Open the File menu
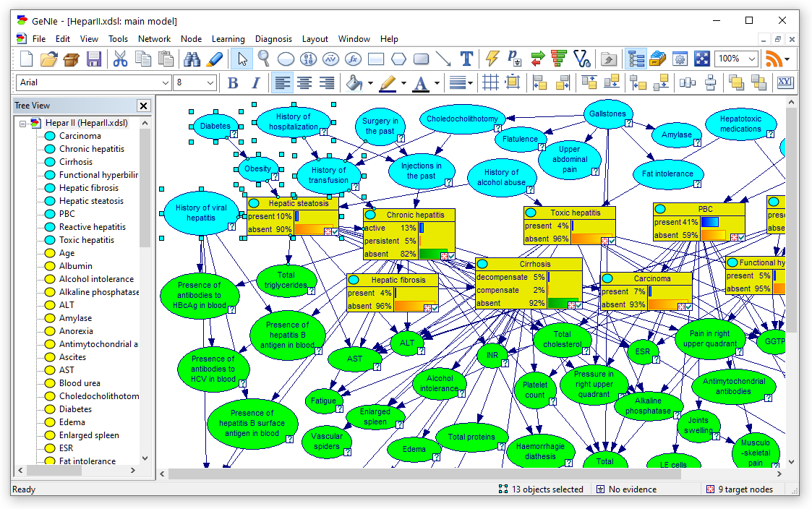 pos(39,39)
